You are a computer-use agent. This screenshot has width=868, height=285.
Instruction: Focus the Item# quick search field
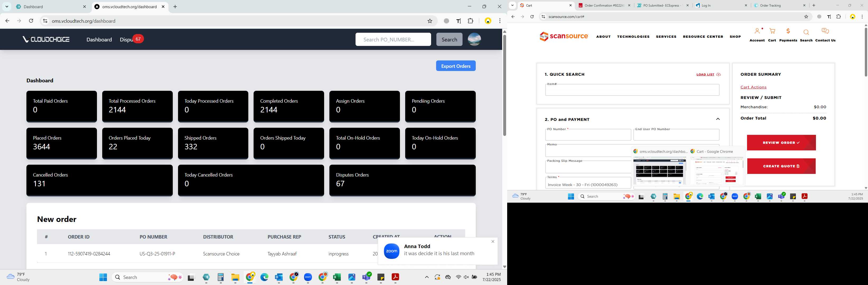pyautogui.click(x=632, y=90)
